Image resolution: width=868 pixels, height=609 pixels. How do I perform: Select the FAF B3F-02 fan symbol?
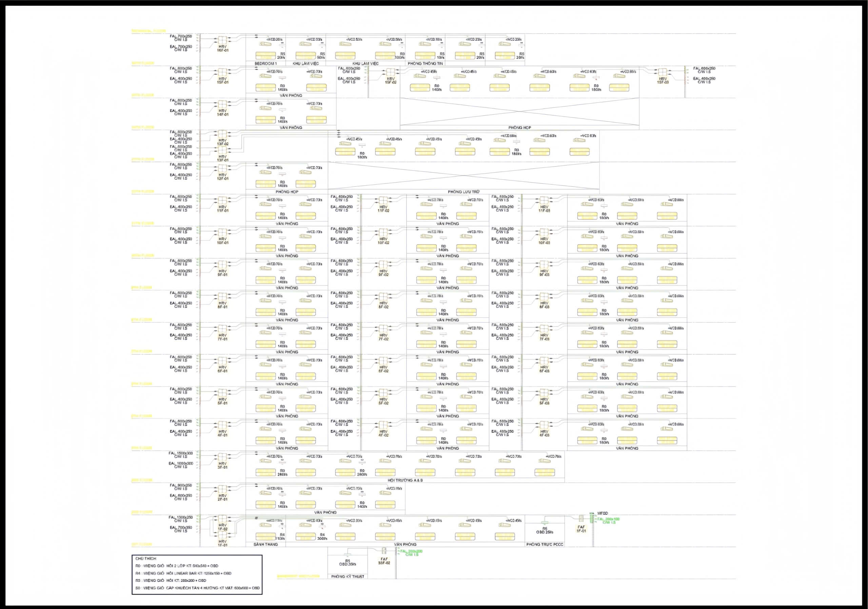[x=384, y=551]
